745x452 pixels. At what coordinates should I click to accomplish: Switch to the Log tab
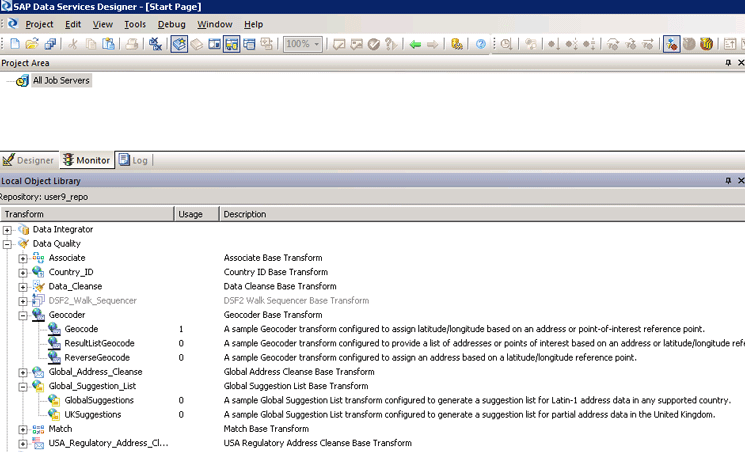pyautogui.click(x=134, y=160)
